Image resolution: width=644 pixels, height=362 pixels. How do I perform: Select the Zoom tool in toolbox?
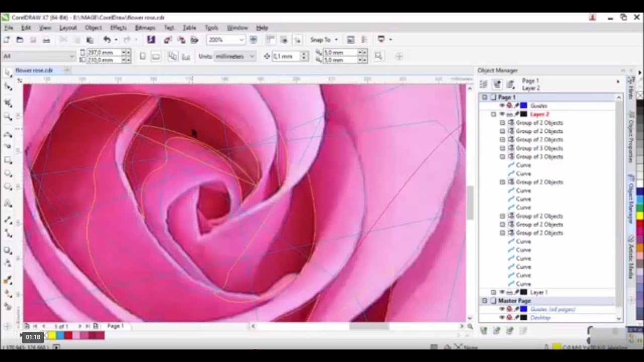(8, 116)
